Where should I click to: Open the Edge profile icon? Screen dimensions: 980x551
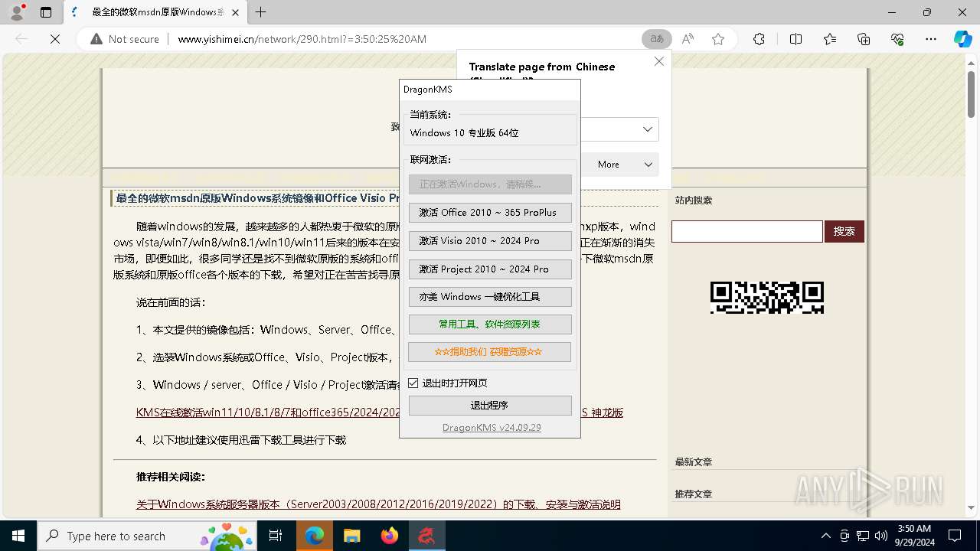pos(17,12)
